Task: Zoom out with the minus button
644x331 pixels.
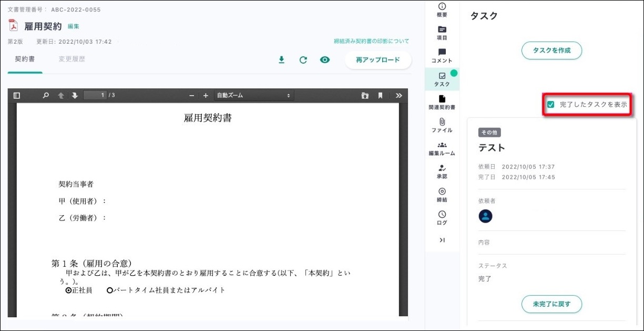Action: pyautogui.click(x=191, y=95)
